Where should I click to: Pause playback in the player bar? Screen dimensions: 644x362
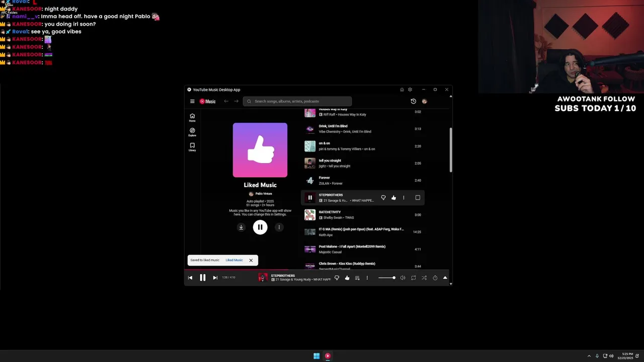[203, 278]
